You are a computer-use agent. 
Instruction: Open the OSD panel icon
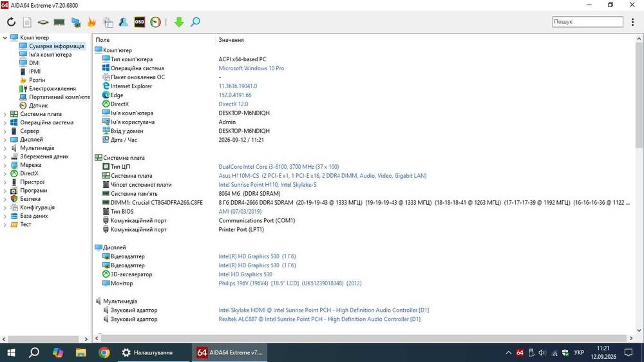click(x=140, y=22)
